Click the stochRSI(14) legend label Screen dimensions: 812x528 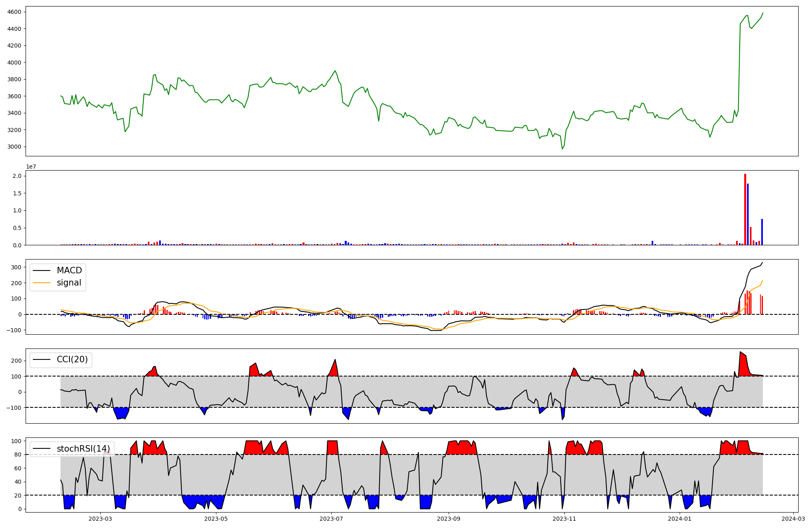pos(83,449)
